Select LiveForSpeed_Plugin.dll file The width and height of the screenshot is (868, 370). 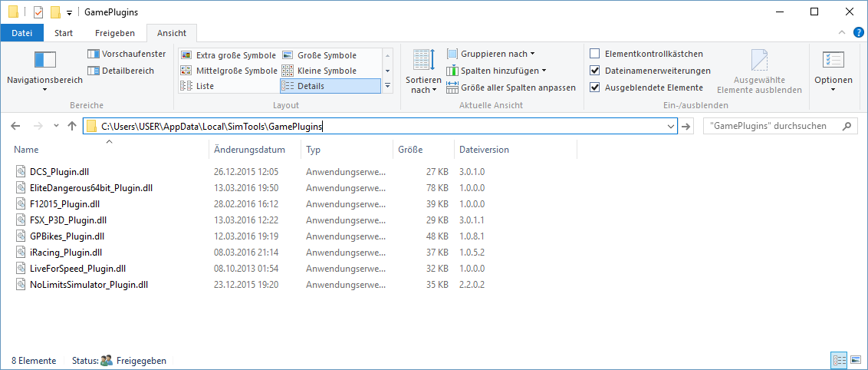click(78, 269)
